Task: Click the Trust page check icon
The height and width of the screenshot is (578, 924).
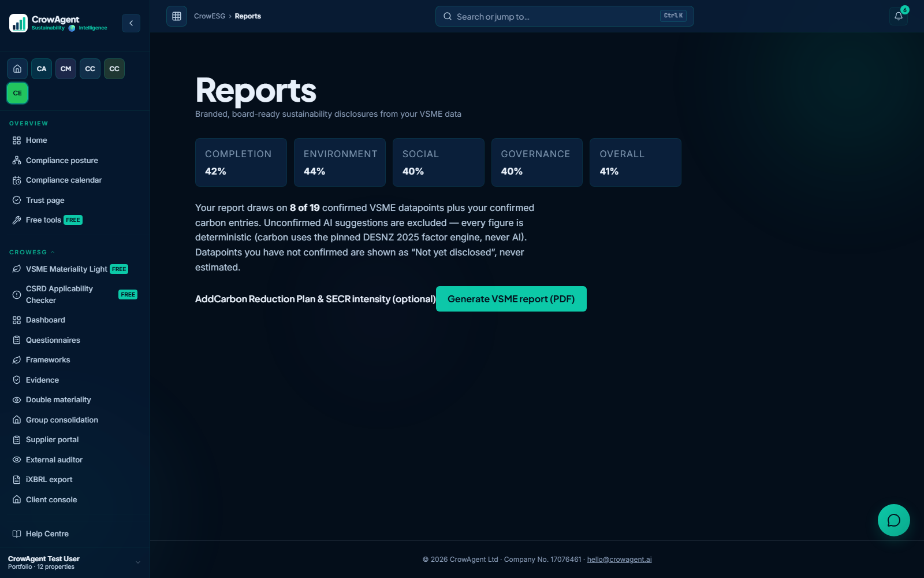Action: click(17, 200)
